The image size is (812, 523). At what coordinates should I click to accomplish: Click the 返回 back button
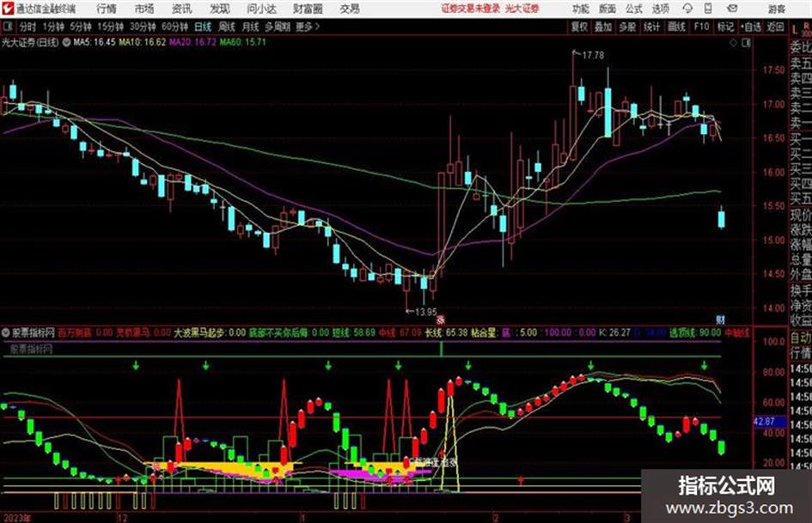click(x=775, y=27)
